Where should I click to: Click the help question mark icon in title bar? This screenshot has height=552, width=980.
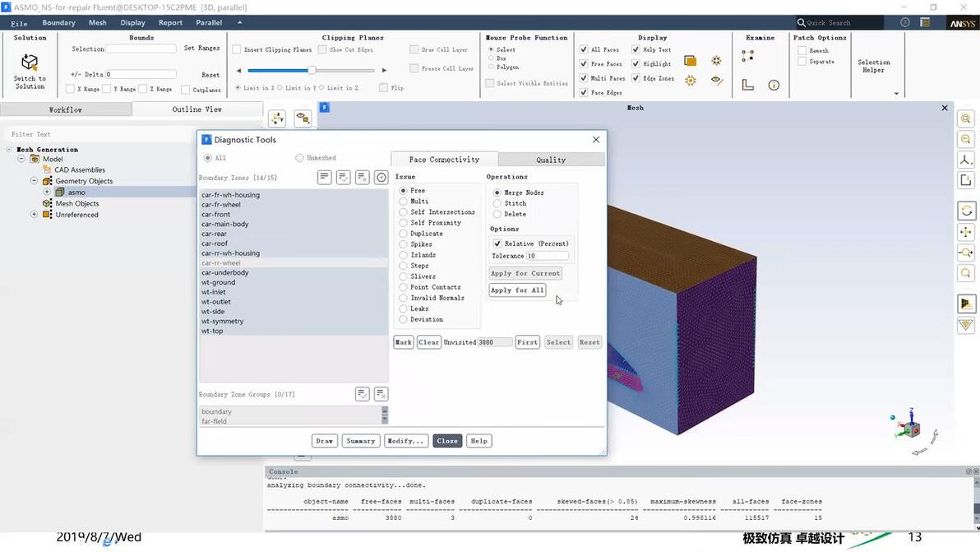(905, 22)
